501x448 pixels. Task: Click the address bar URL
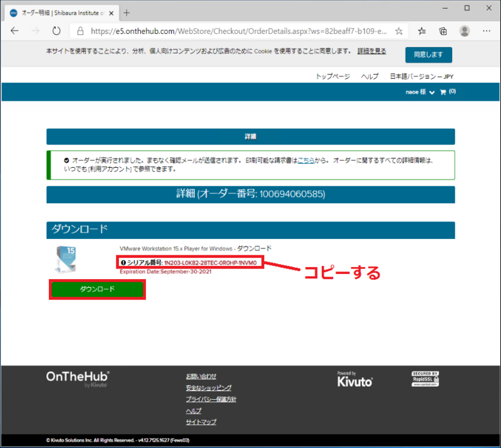239,31
